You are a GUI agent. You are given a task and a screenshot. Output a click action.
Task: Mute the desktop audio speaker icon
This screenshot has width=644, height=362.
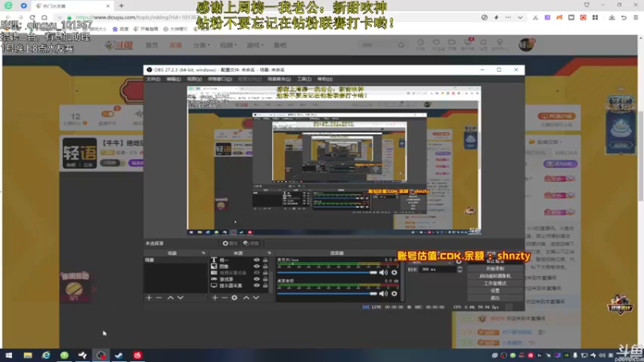384,294
